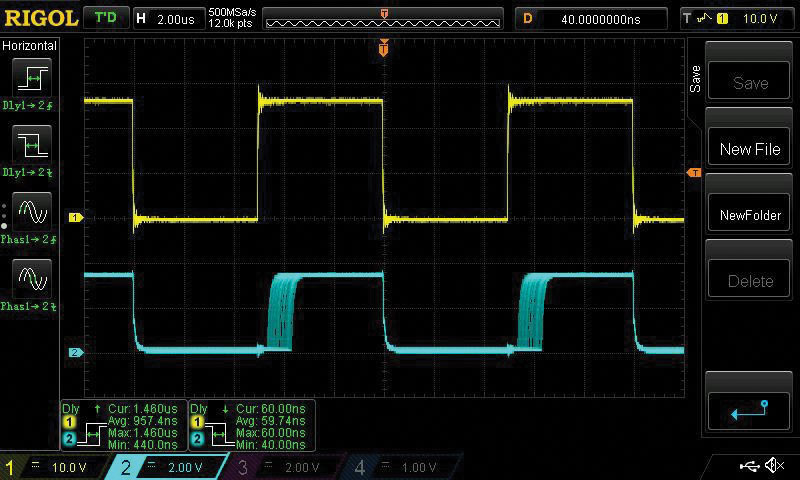Choose the Phas1→2 falling edge phase measurement icon

click(30, 279)
